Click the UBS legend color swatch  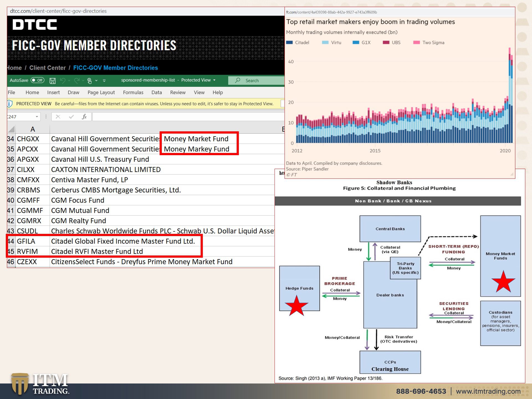point(386,42)
